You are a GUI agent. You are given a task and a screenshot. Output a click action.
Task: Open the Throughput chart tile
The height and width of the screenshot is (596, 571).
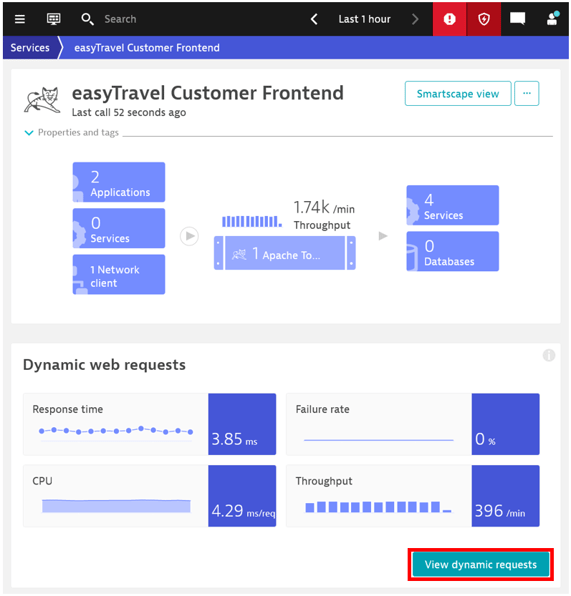(412, 496)
